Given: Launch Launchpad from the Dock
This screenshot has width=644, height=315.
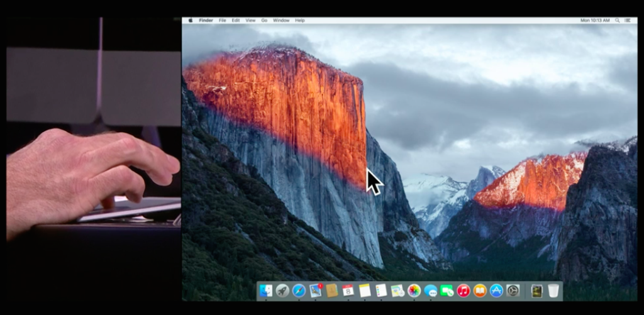Looking at the screenshot, I should (282, 290).
